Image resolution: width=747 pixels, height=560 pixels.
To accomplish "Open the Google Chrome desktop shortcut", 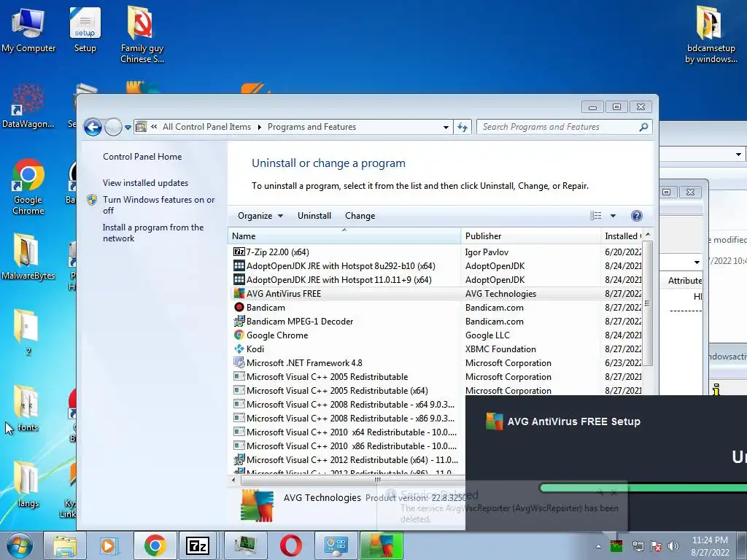I will [28, 187].
